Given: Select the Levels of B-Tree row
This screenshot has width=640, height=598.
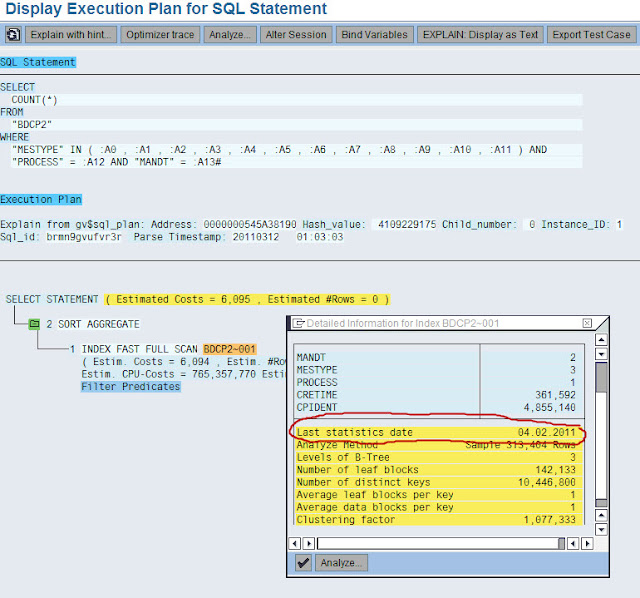Looking at the screenshot, I should coord(438,457).
